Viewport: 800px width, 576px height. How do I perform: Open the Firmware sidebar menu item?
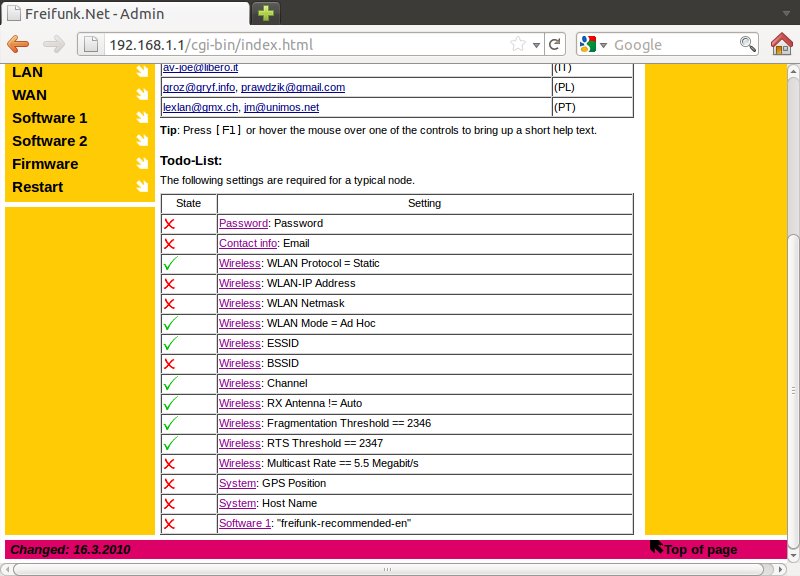coord(45,164)
